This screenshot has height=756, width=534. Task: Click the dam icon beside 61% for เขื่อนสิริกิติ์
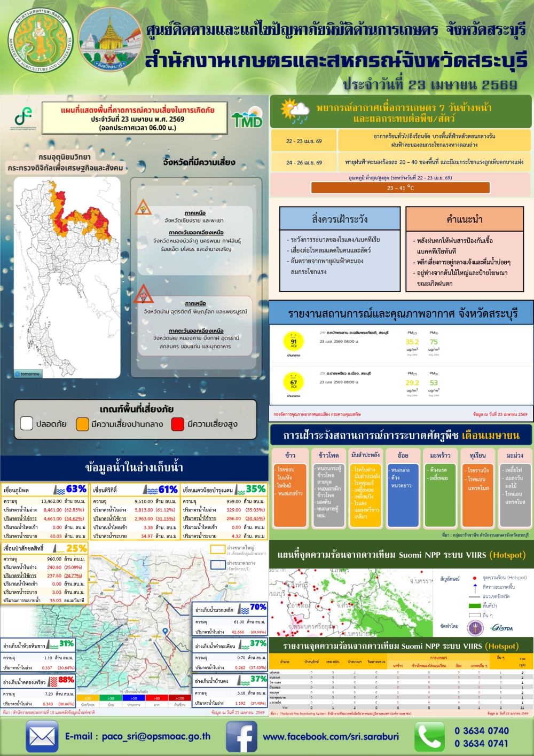151,490
